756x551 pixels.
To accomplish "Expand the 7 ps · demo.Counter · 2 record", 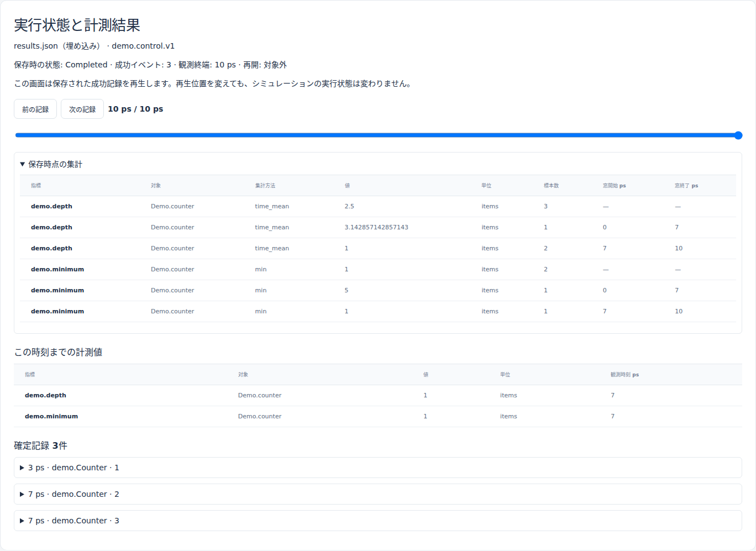I will pyautogui.click(x=378, y=494).
